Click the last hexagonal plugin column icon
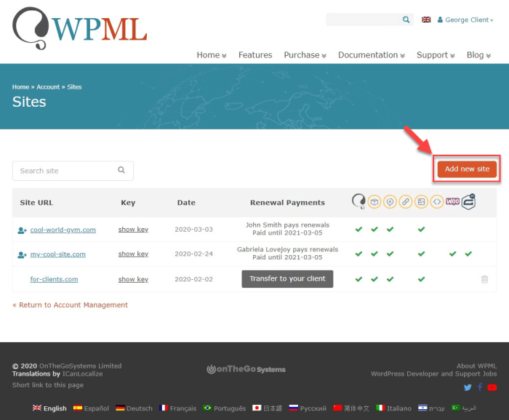This screenshot has height=420, width=509. coord(468,202)
